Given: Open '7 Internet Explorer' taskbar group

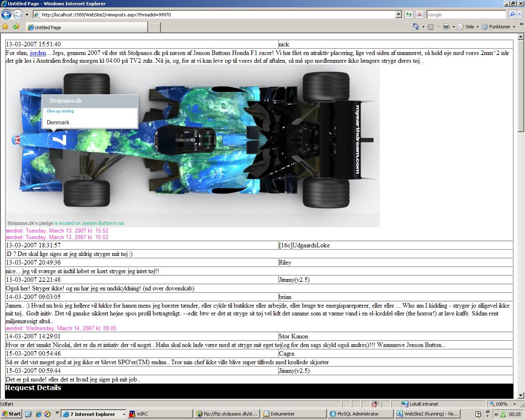Looking at the screenshot, I should pos(94,414).
